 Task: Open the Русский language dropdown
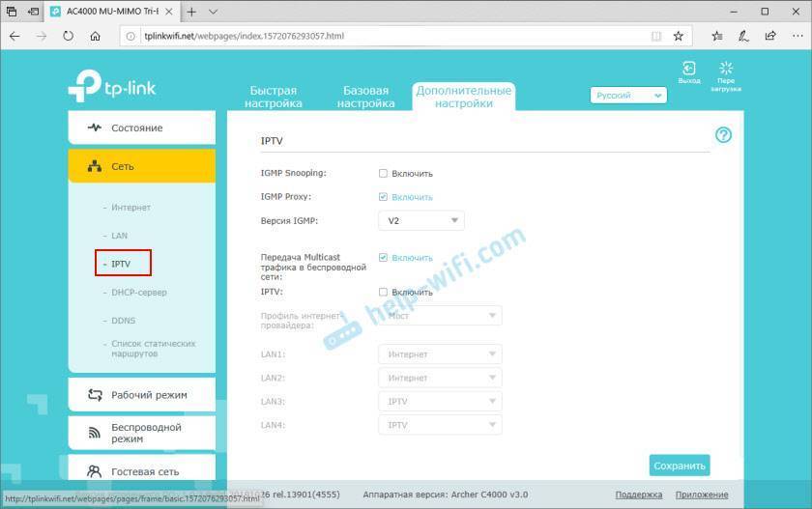tap(628, 96)
